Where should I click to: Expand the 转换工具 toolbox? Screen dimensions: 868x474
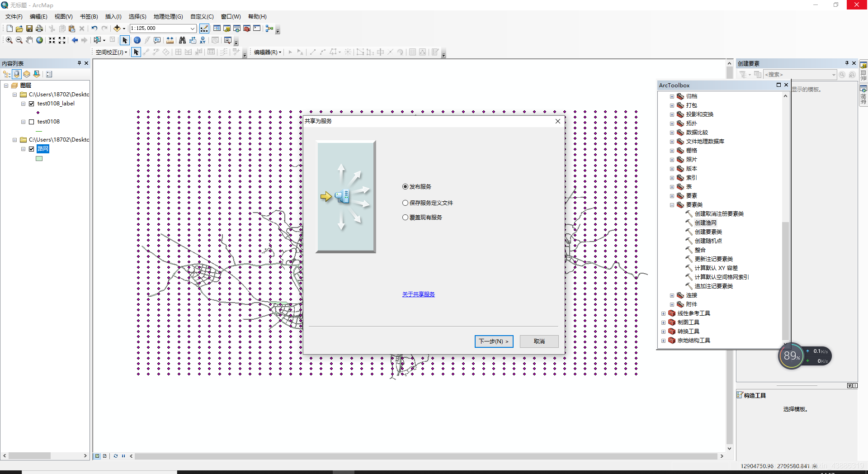point(663,332)
